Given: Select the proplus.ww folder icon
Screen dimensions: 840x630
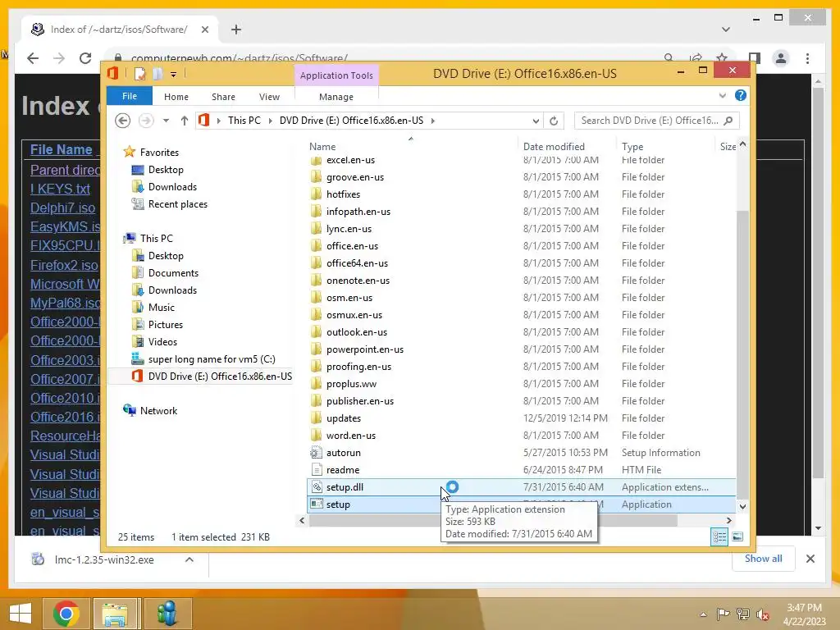Looking at the screenshot, I should tap(316, 384).
